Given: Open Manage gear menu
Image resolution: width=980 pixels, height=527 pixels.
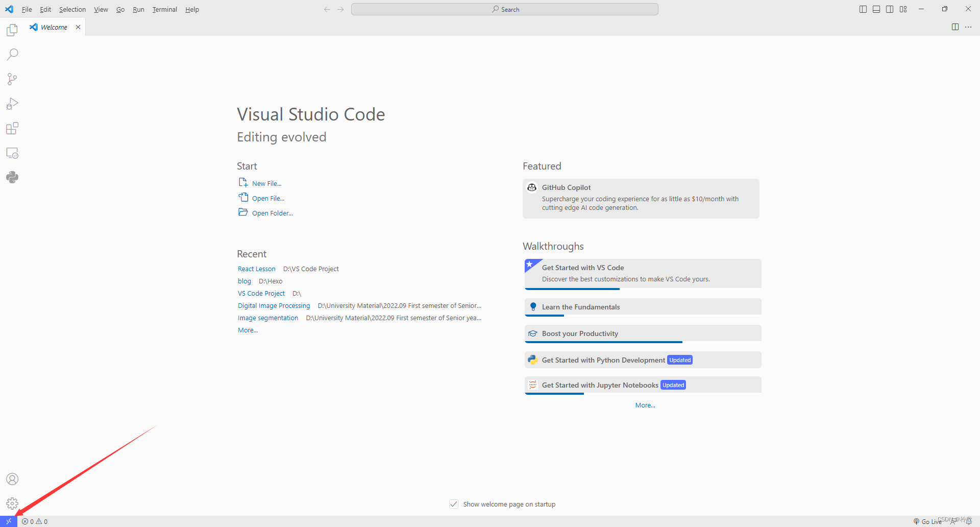Looking at the screenshot, I should [12, 504].
